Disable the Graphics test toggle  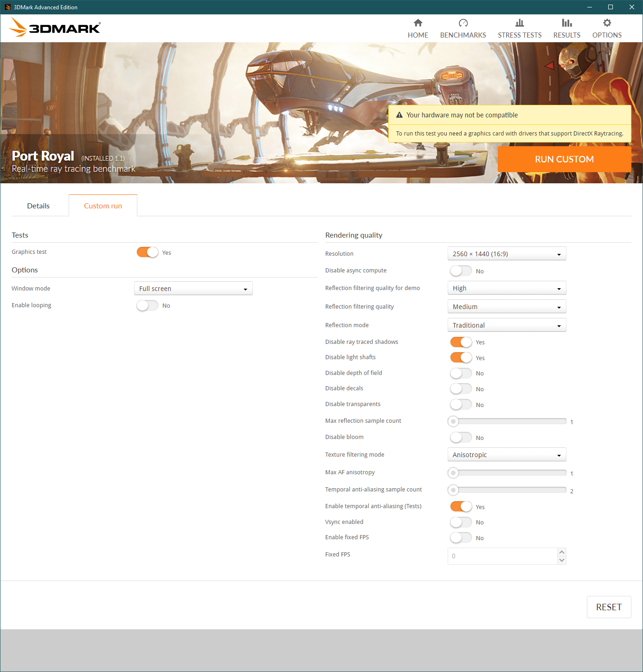(147, 252)
